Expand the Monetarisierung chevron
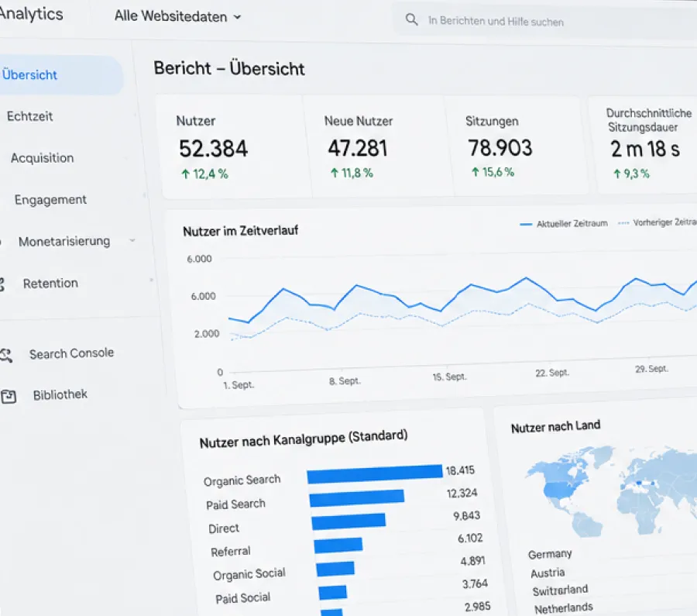Viewport: 697px width, 616px height. (132, 241)
